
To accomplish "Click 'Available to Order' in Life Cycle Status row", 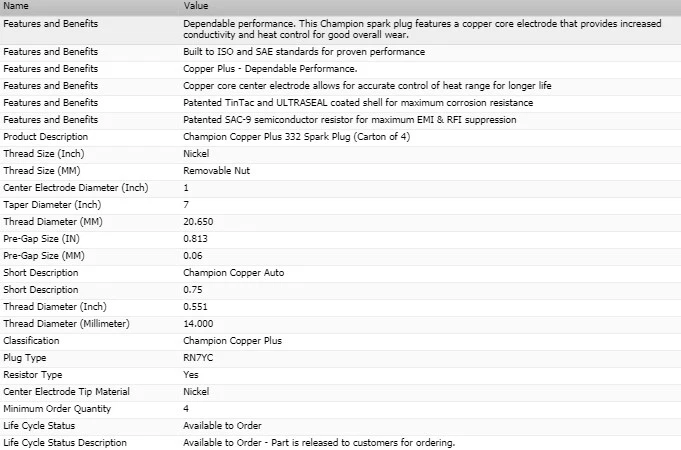I will (x=222, y=426).
